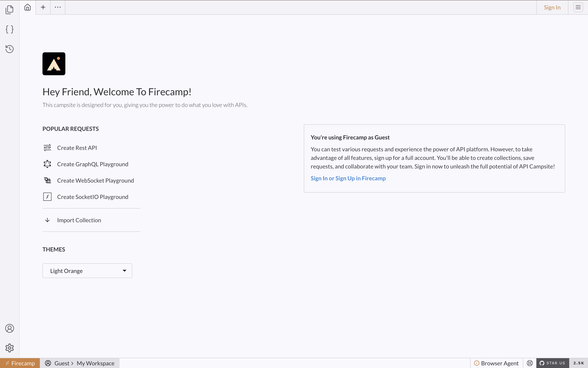The width and height of the screenshot is (588, 368).
Task: Click Create Rest API
Action: (x=77, y=148)
